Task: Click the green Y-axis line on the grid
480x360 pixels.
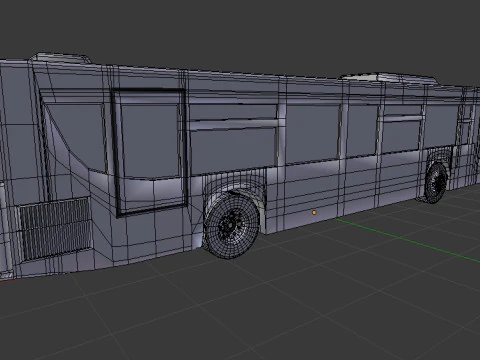Action: click(407, 240)
